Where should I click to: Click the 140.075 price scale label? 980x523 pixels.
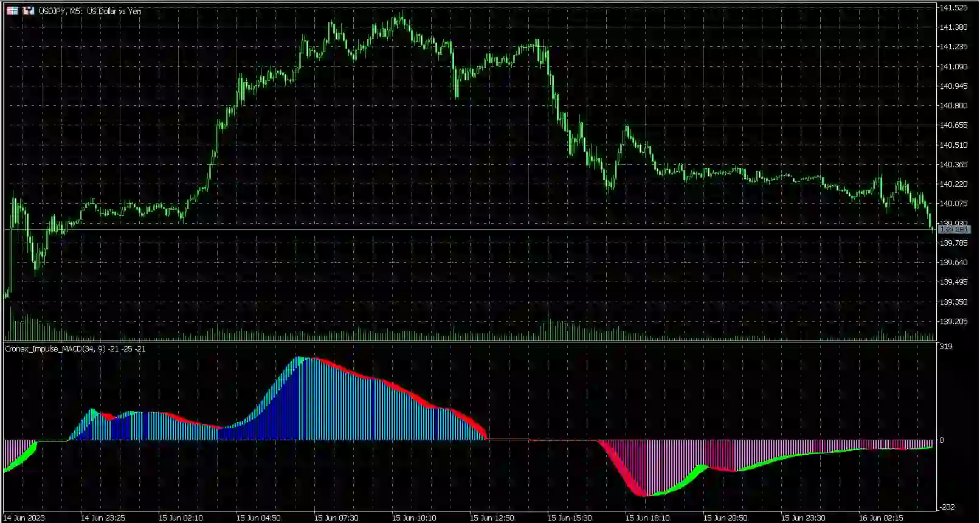[x=953, y=204]
